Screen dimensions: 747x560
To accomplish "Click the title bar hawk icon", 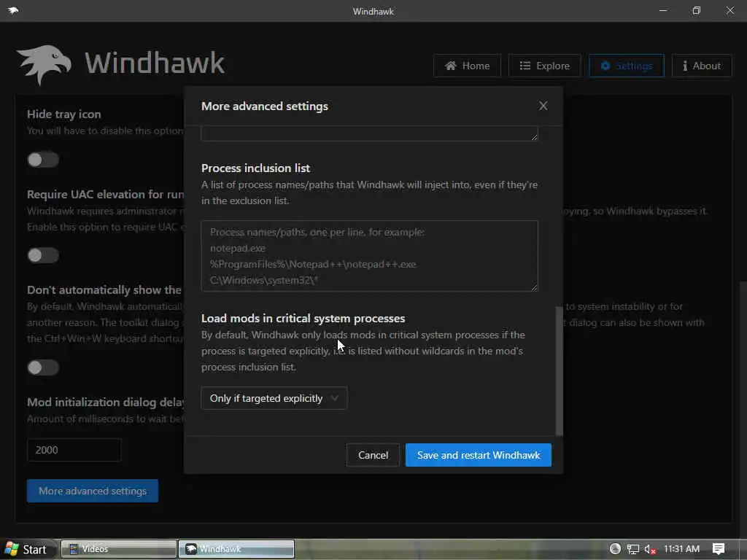I will (x=13, y=10).
